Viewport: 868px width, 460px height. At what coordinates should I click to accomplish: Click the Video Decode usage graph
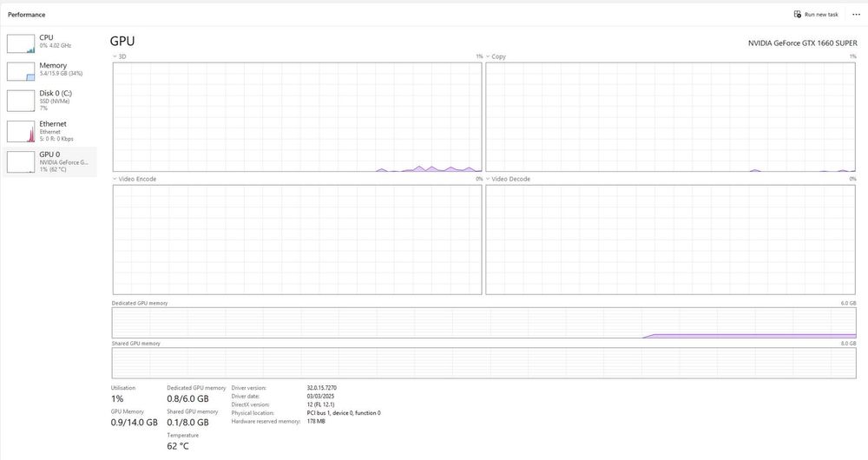pyautogui.click(x=670, y=240)
